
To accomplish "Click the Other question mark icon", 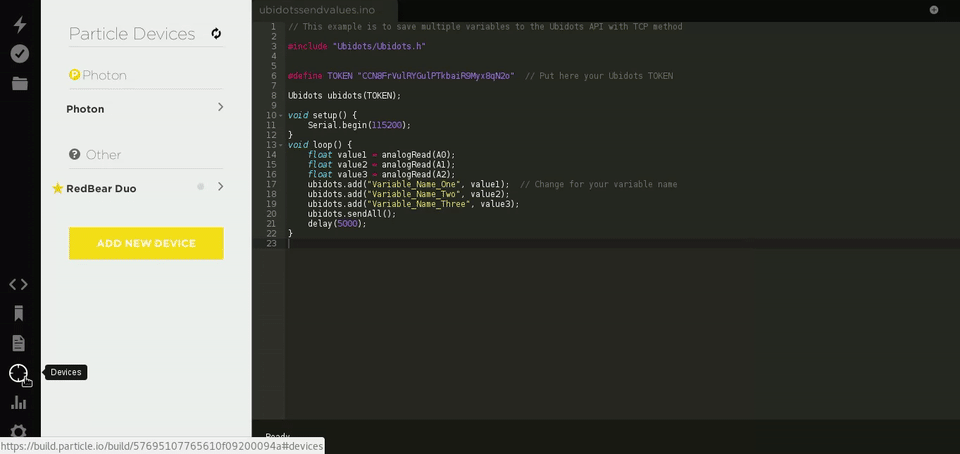I will 75,154.
